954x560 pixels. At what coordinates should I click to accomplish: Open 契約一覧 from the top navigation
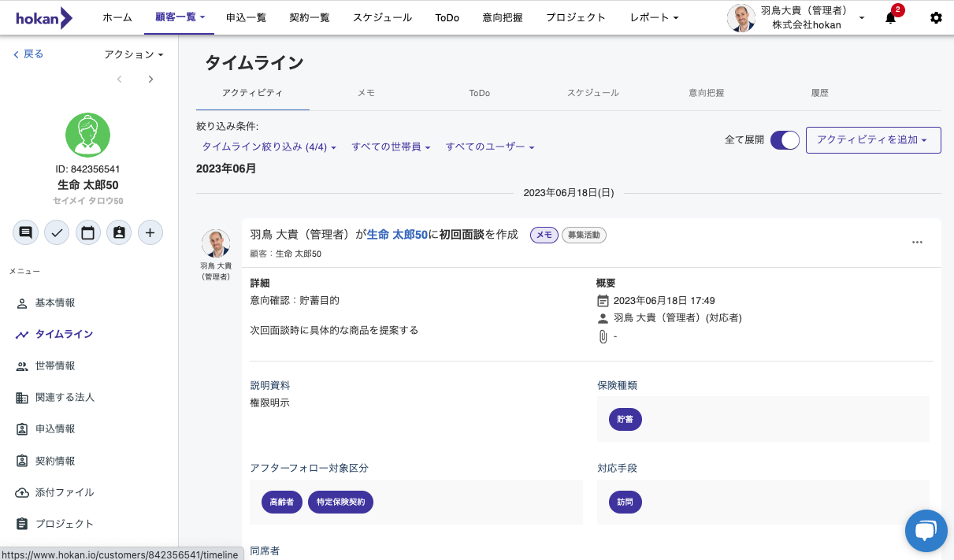tap(310, 17)
